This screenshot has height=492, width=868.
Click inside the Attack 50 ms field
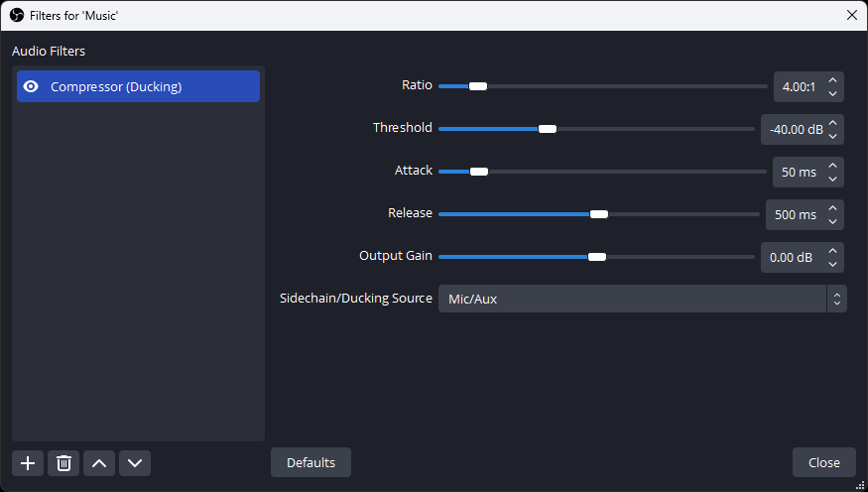pos(798,172)
